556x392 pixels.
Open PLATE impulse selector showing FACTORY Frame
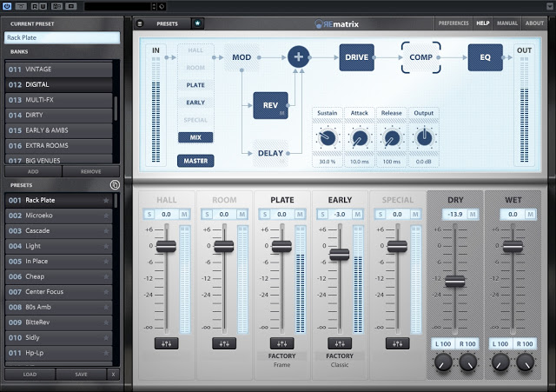(x=281, y=361)
